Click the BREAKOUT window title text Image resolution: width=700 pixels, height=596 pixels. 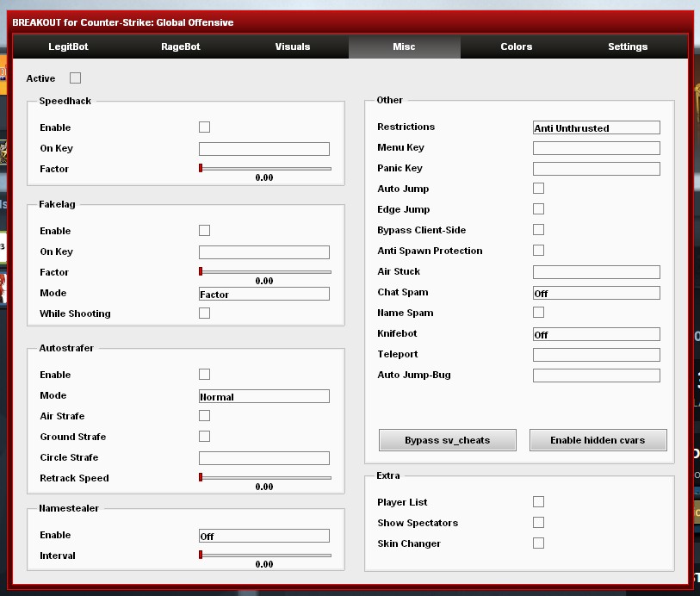(123, 22)
